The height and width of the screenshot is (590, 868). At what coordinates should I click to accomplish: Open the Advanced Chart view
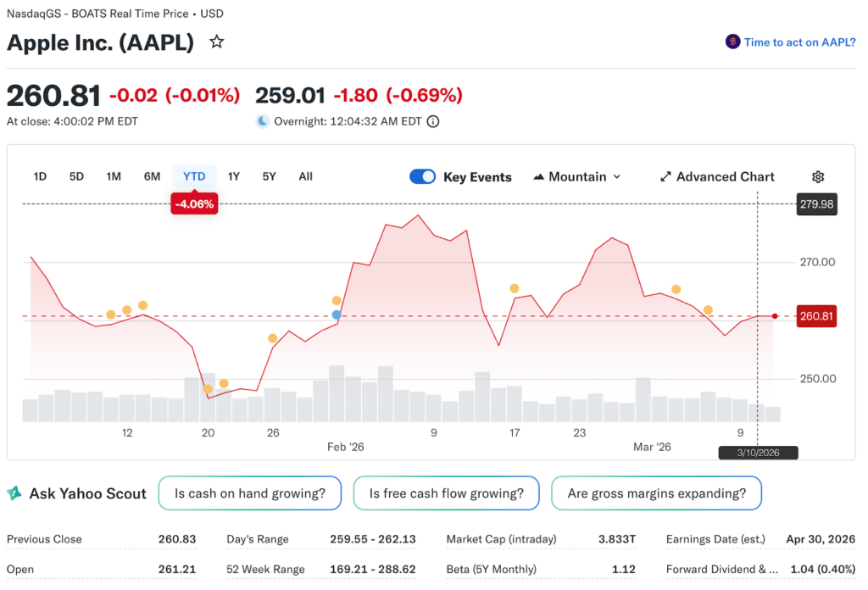click(717, 176)
